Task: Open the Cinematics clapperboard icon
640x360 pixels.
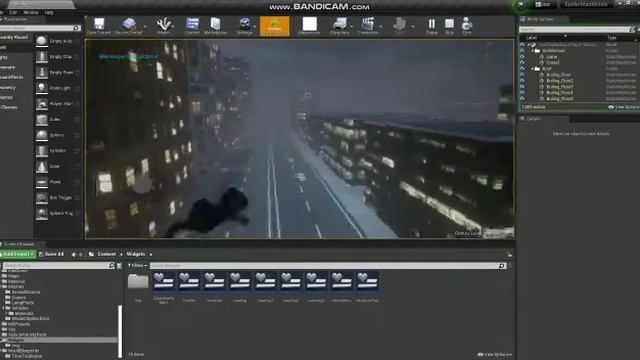Action: point(368,26)
